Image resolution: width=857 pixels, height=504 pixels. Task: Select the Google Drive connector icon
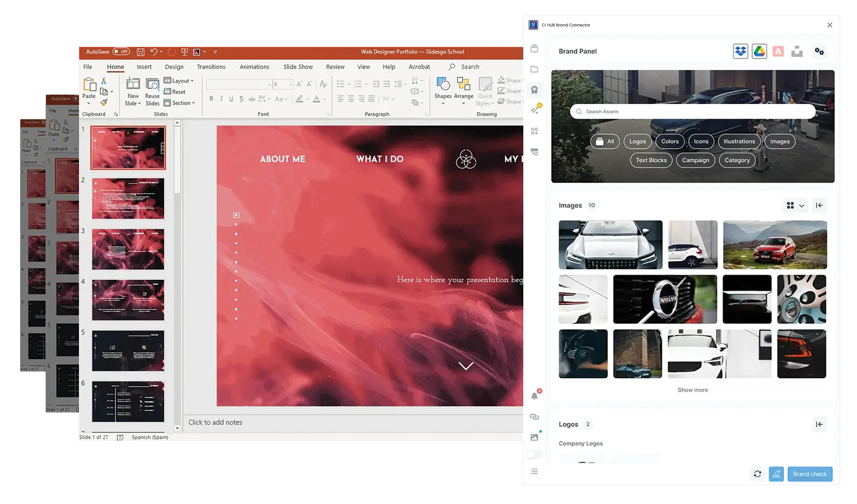759,52
